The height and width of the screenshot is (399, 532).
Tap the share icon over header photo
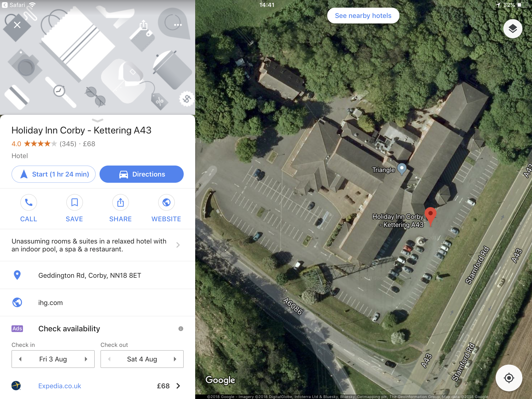(144, 25)
